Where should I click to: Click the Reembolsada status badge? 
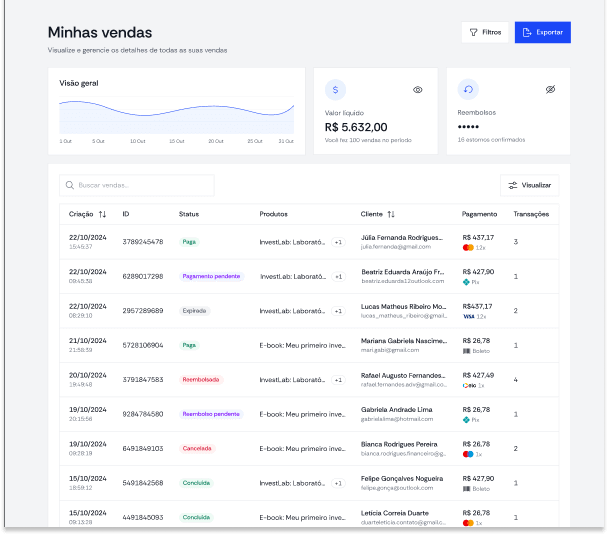click(201, 379)
